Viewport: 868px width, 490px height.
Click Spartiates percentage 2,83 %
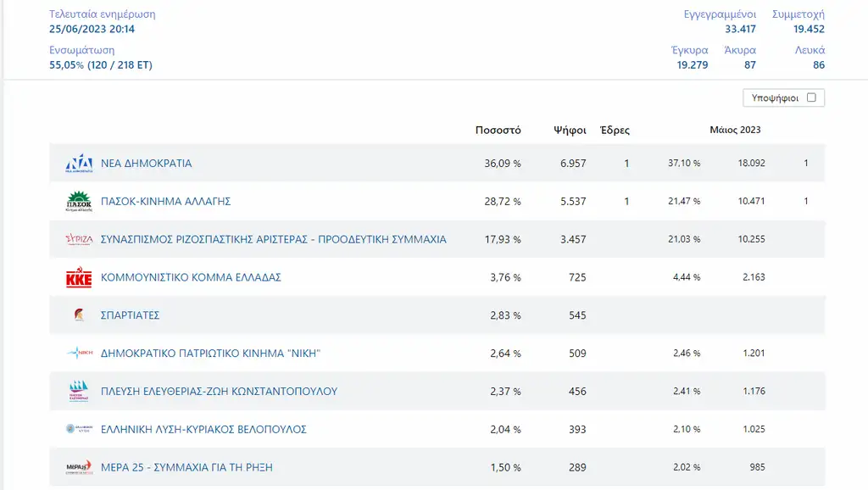505,315
